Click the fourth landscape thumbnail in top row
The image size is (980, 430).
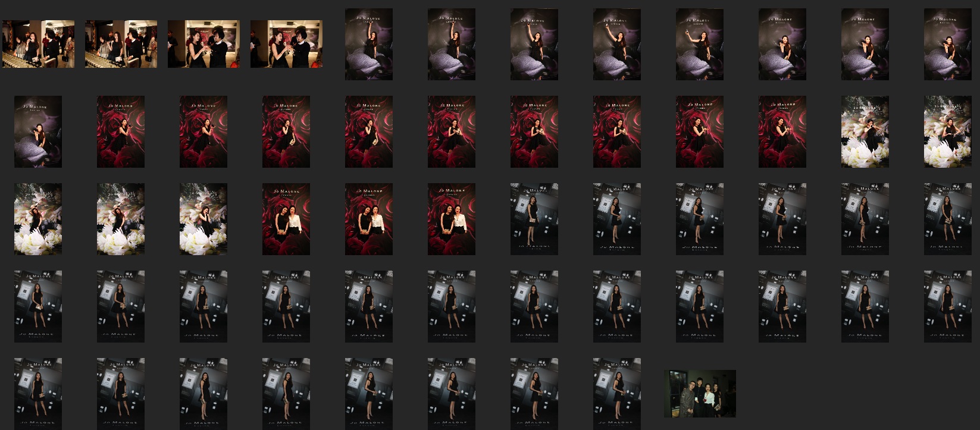coord(286,44)
